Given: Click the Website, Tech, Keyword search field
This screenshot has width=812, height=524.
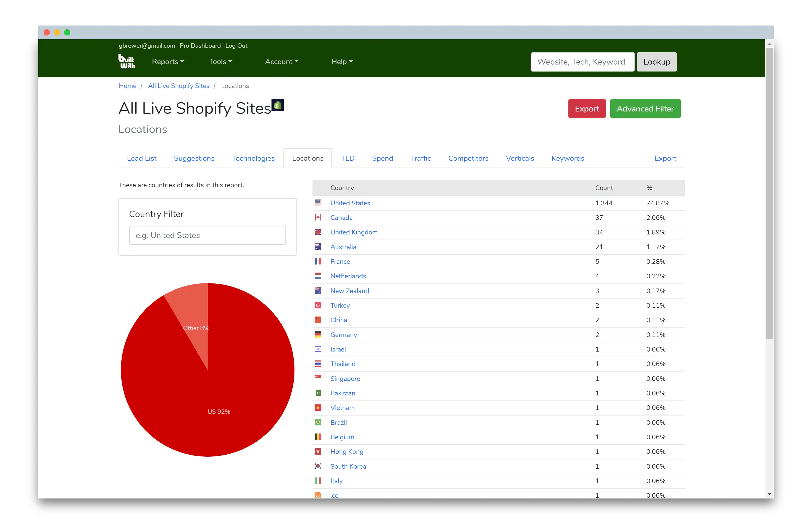Looking at the screenshot, I should [x=582, y=62].
